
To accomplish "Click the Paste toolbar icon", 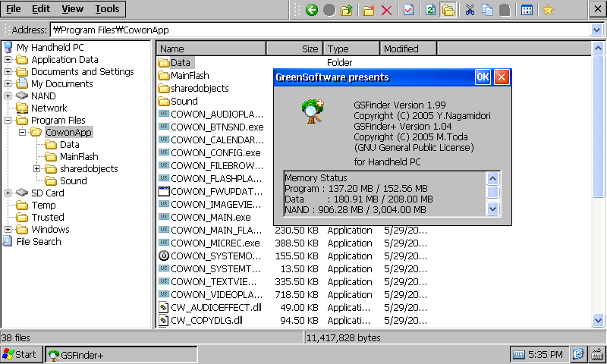I will (505, 10).
